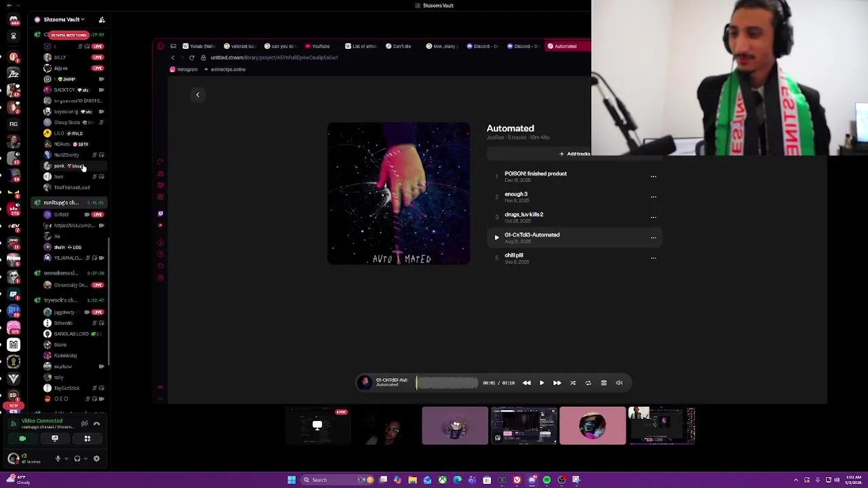Toggle shuffle in the music player
The image size is (868, 488).
pyautogui.click(x=572, y=383)
